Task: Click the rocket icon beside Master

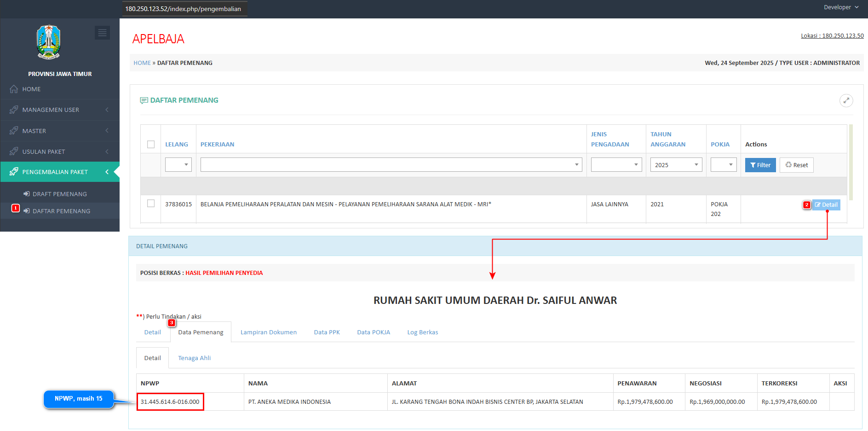Action: point(14,131)
